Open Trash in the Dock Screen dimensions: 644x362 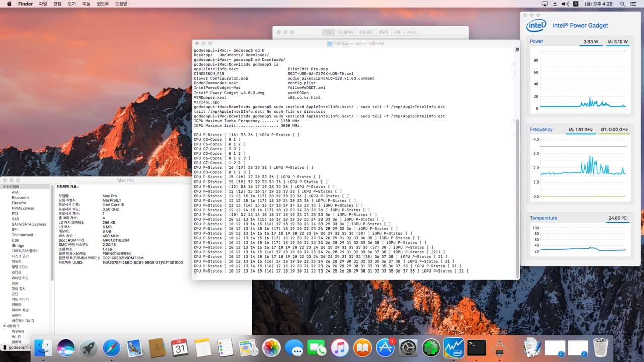600,348
